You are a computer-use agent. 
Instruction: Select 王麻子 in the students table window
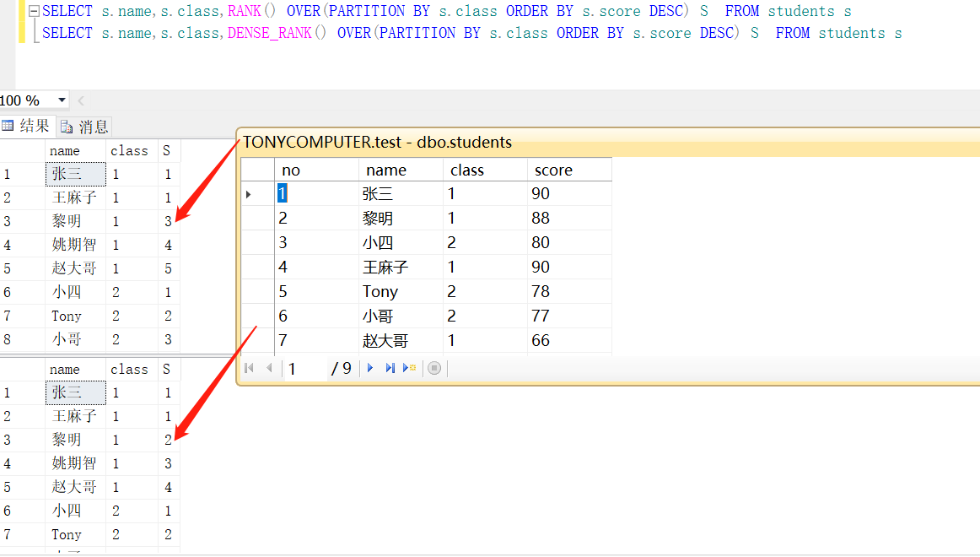click(x=401, y=267)
